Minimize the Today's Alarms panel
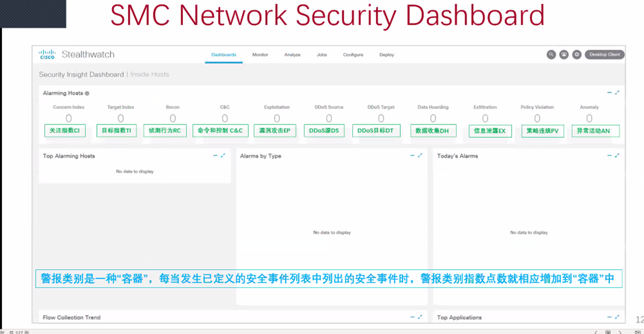Screen dimensions: 644x334 609,156
